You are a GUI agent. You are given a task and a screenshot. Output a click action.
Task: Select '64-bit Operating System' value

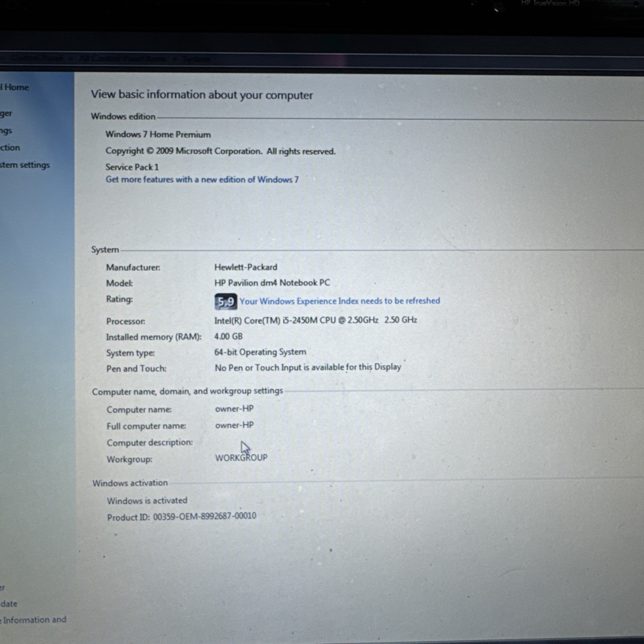260,352
